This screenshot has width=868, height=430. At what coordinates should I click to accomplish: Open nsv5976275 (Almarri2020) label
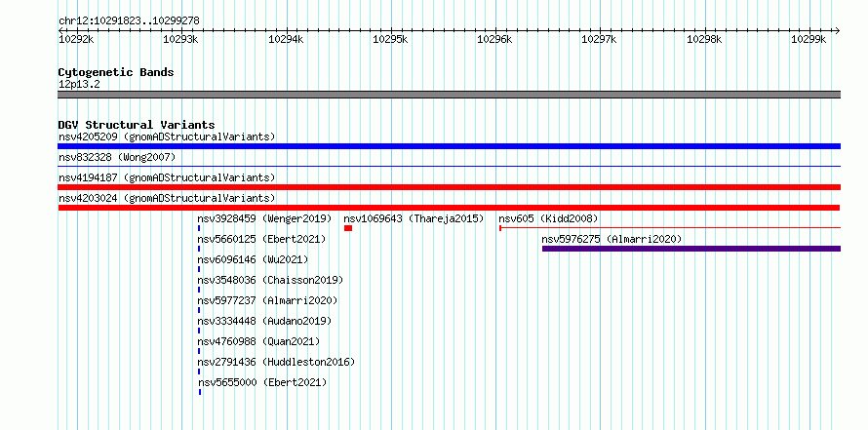tap(612, 239)
